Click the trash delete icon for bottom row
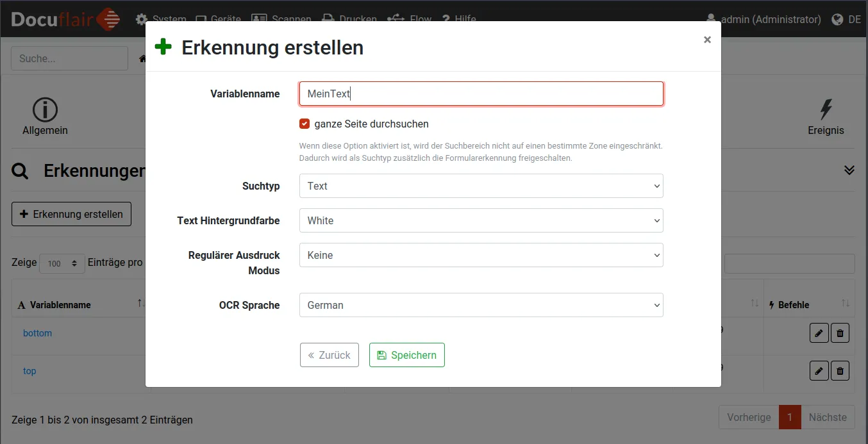The width and height of the screenshot is (868, 444). [840, 333]
